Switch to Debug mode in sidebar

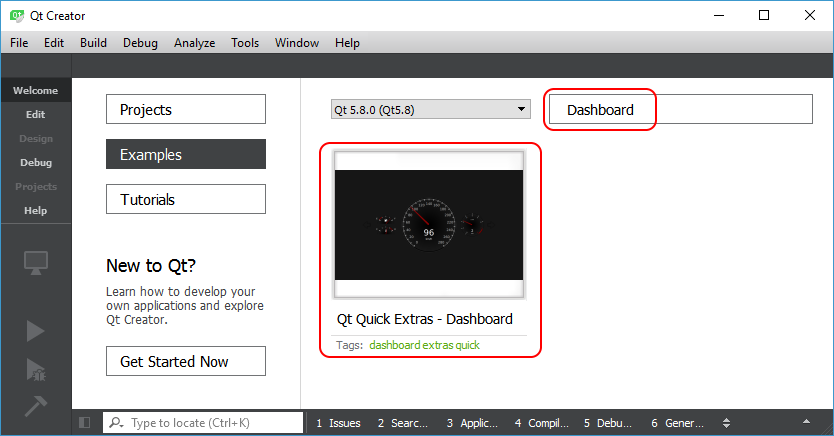click(35, 162)
